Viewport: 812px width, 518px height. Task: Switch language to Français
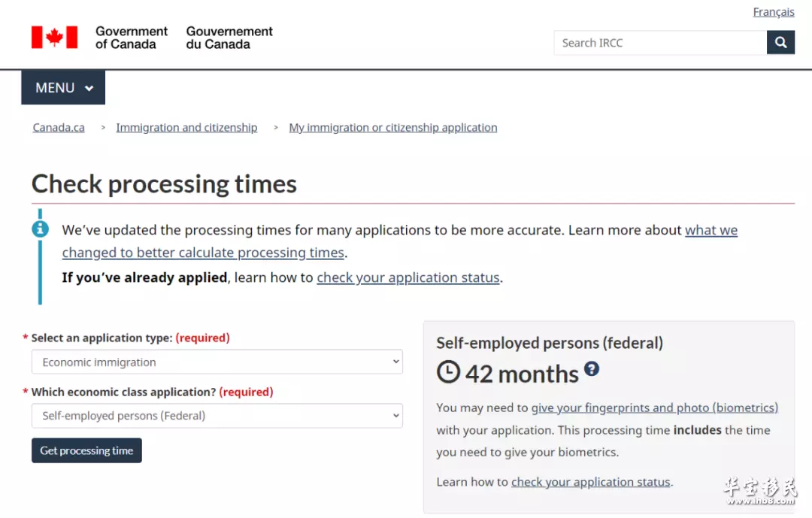[773, 12]
